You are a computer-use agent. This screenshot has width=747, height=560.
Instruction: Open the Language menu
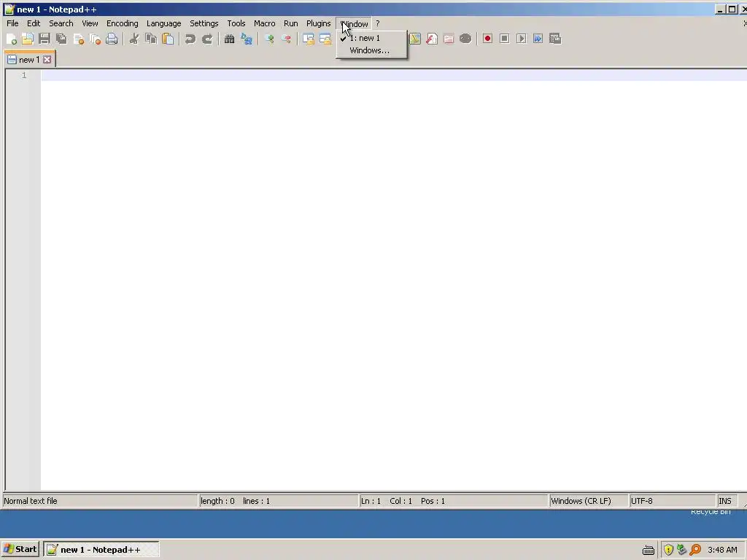click(x=163, y=23)
